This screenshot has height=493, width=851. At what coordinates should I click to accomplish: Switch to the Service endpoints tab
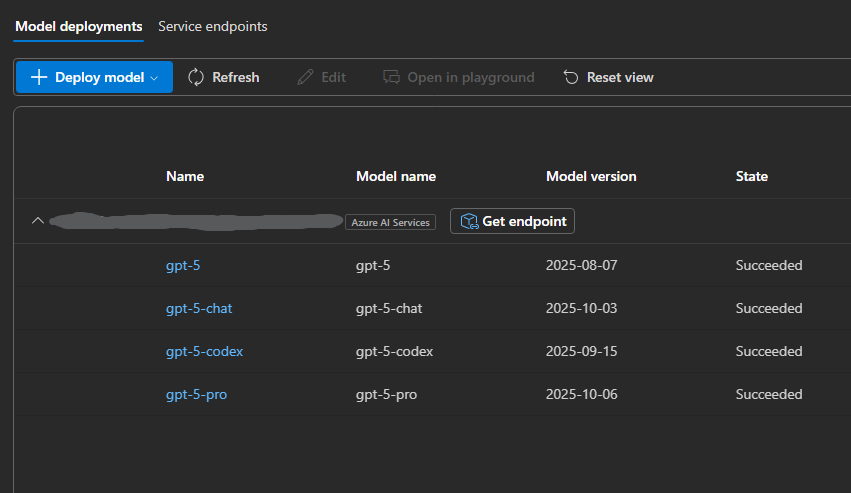click(213, 26)
